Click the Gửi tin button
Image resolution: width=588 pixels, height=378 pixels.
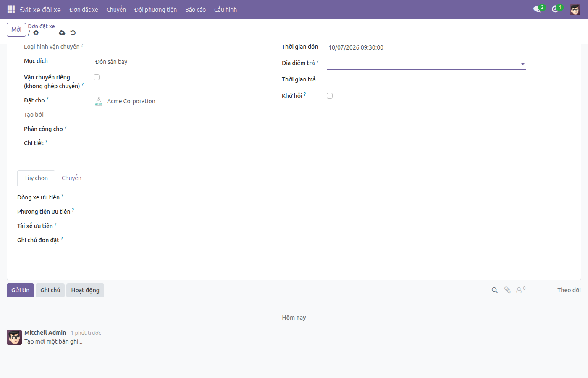(x=20, y=290)
